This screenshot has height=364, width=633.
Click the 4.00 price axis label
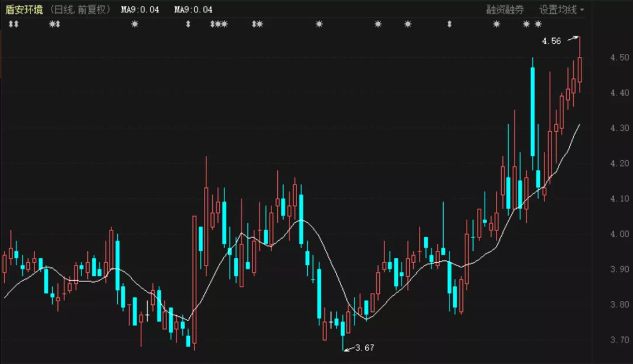pyautogui.click(x=620, y=234)
